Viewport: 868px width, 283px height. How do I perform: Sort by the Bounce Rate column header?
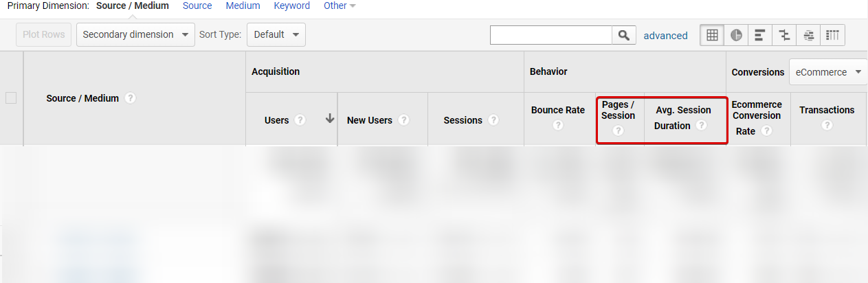pos(558,110)
